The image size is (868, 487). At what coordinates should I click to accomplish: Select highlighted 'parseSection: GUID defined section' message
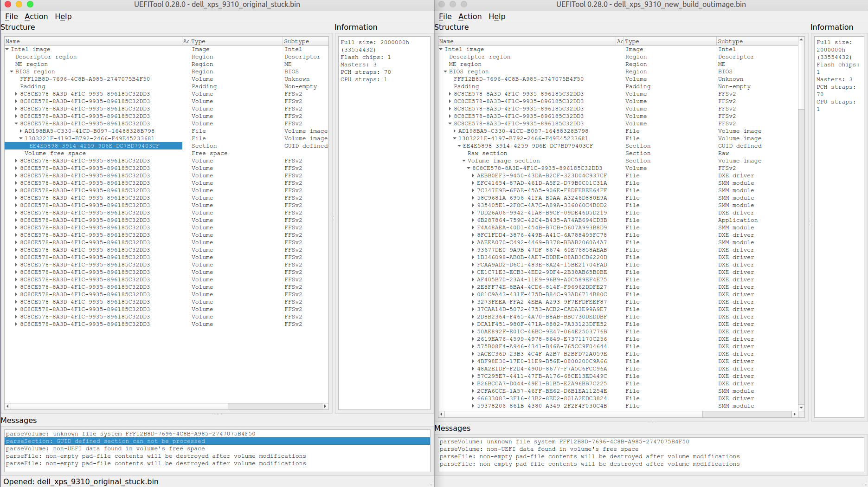217,441
